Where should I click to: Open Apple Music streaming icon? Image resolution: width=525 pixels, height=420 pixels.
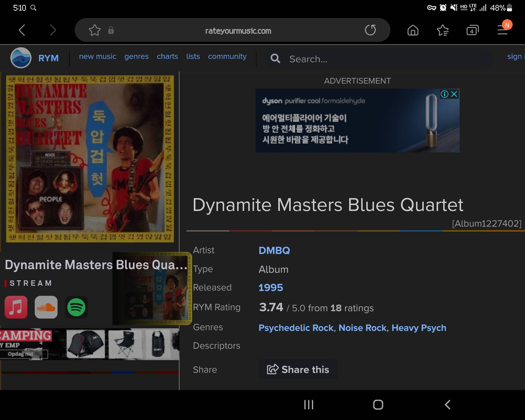point(16,307)
